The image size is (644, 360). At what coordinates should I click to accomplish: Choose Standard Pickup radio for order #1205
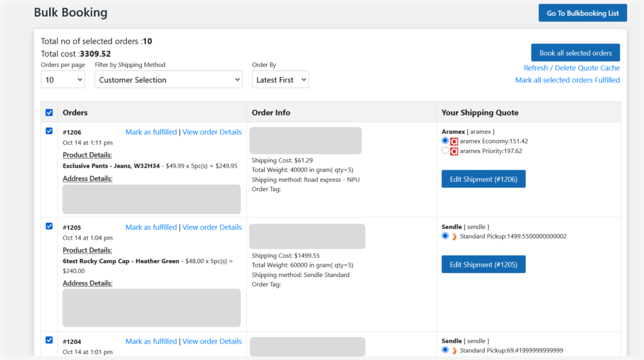[445, 236]
